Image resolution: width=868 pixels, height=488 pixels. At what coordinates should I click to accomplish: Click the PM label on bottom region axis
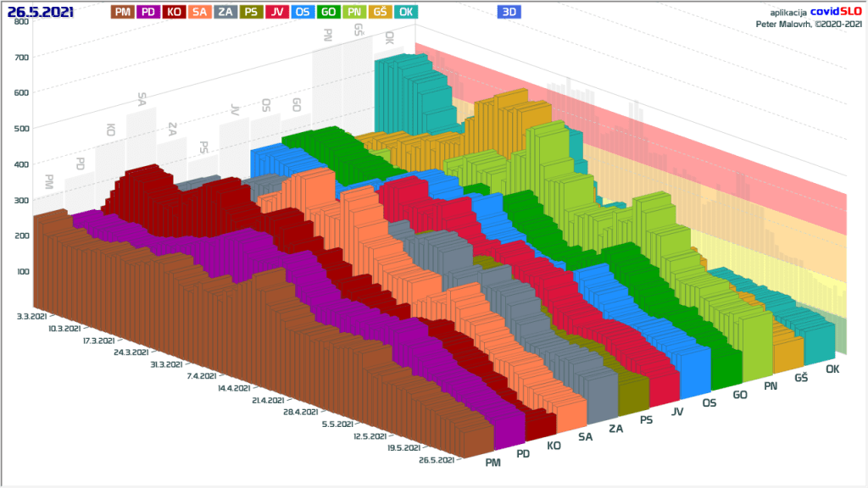click(493, 462)
